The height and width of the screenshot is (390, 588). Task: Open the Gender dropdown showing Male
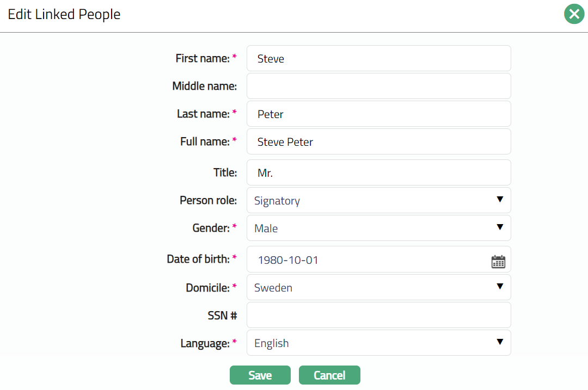pos(378,228)
